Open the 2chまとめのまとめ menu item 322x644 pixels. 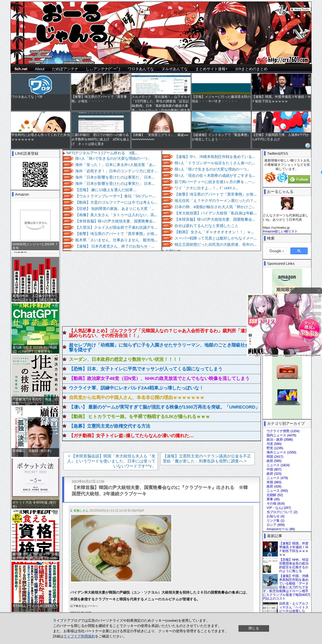[251, 69]
